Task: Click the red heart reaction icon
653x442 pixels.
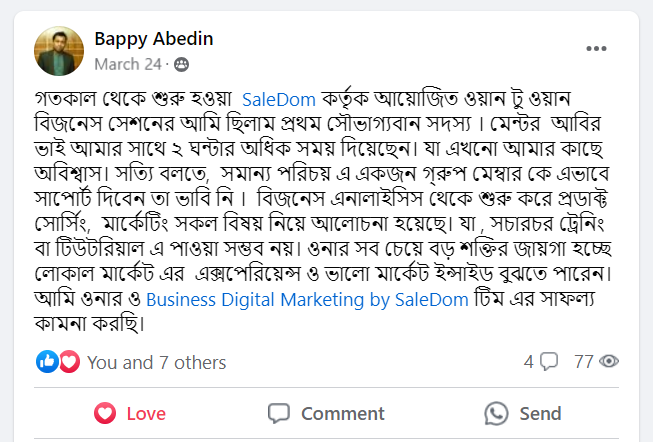Action: [68, 362]
